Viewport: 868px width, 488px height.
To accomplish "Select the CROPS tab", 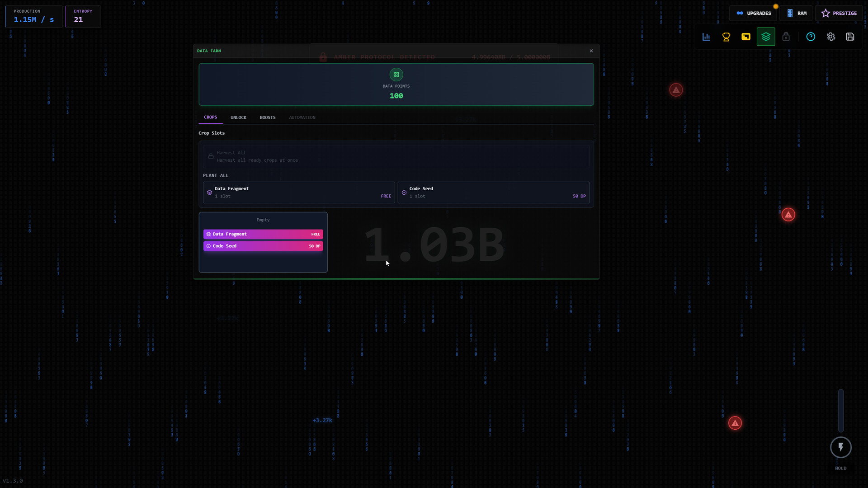I will point(210,117).
